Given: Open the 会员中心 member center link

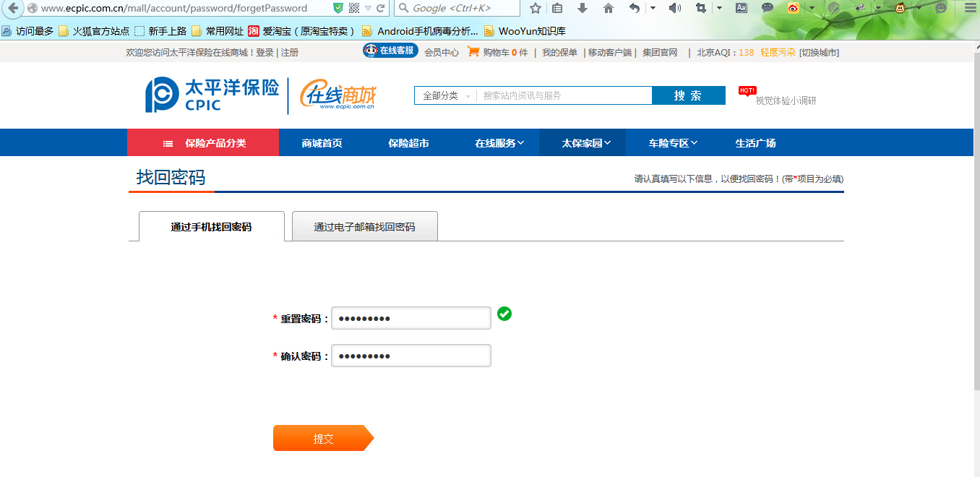Looking at the screenshot, I should point(442,52).
